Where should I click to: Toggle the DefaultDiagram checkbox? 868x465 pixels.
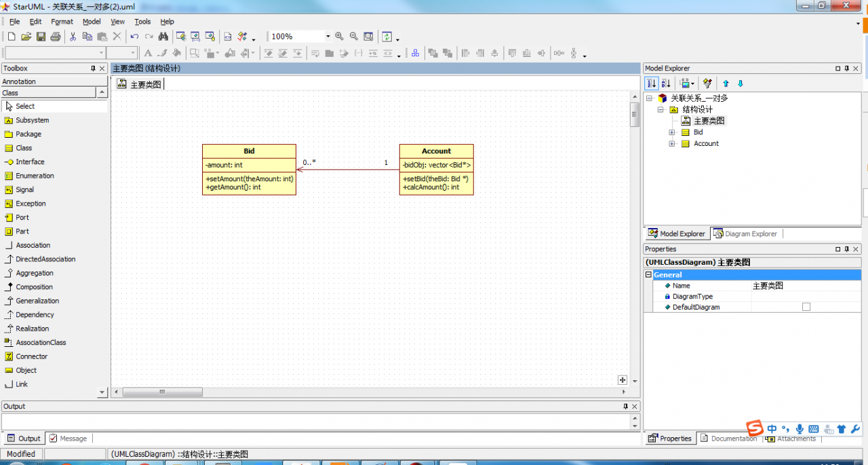coord(806,307)
